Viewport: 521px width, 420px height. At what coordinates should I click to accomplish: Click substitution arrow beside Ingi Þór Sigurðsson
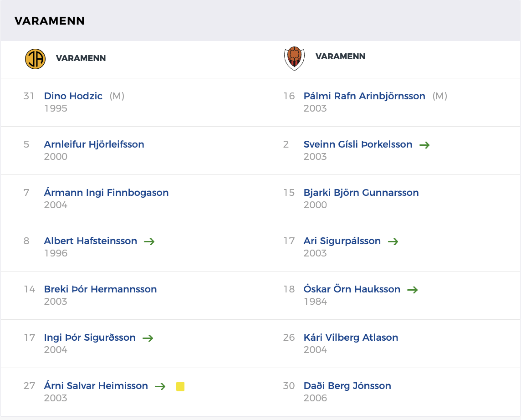[x=148, y=338]
